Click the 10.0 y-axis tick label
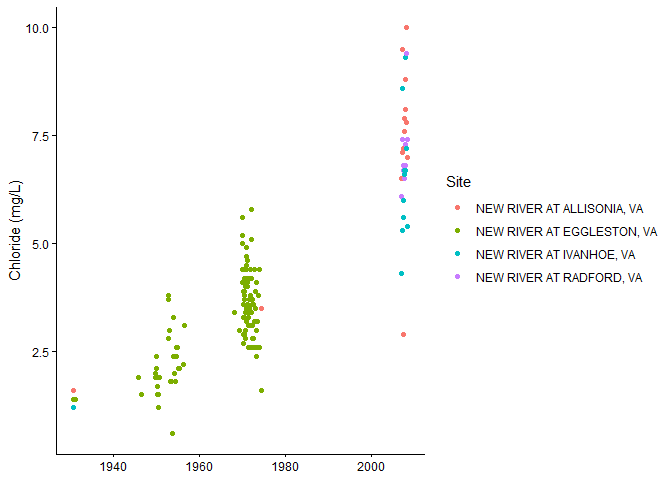The image size is (672, 480). tap(37, 28)
